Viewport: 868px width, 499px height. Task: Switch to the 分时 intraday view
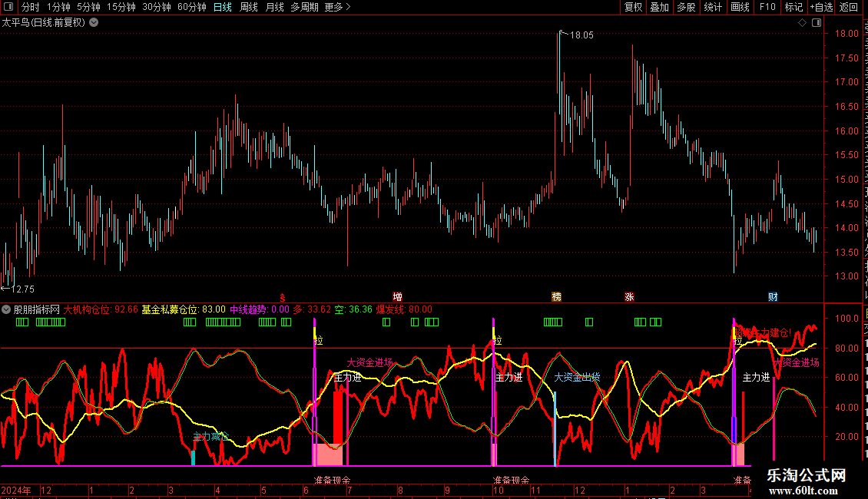(31, 7)
